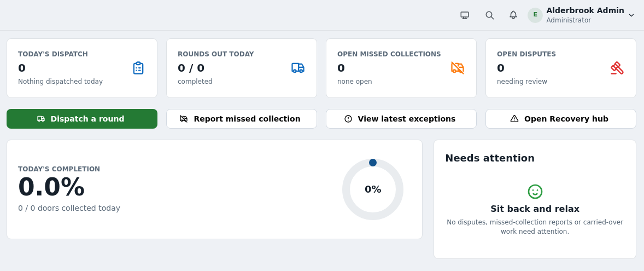This screenshot has height=271, width=644.
Task: Click 'needing review' text
Action: [x=522, y=82]
